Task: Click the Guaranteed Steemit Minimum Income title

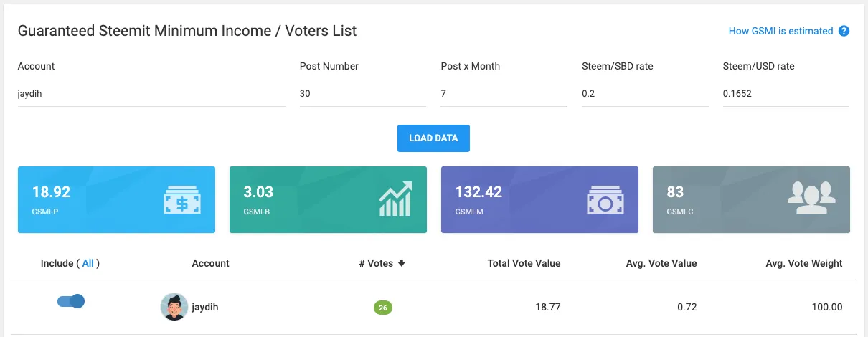Action: (x=187, y=31)
